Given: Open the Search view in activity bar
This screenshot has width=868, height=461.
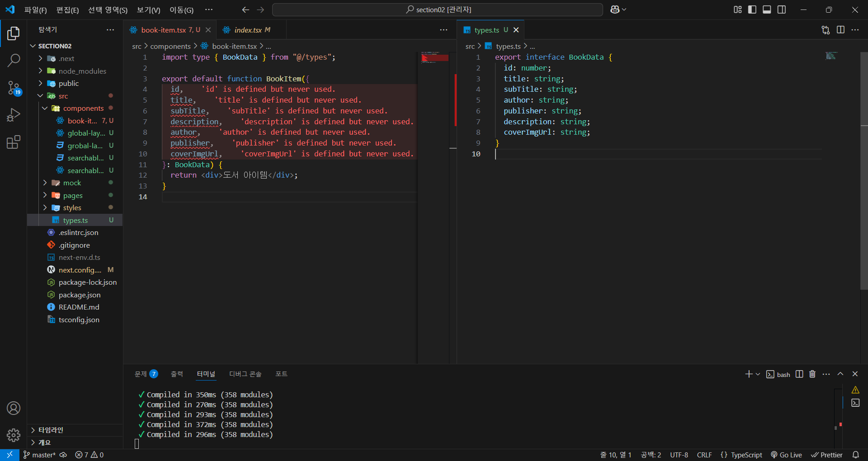Looking at the screenshot, I should [14, 60].
